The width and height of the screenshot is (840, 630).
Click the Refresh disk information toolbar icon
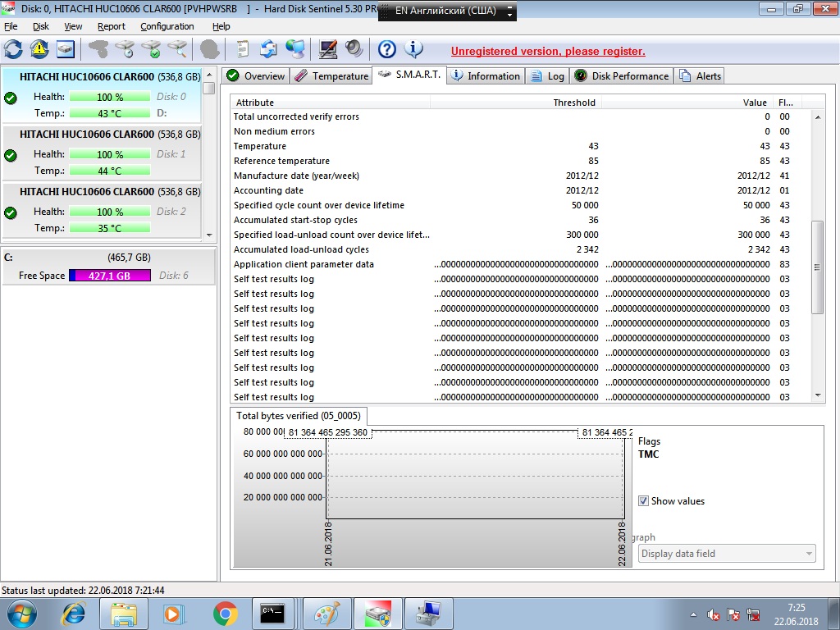click(13, 49)
